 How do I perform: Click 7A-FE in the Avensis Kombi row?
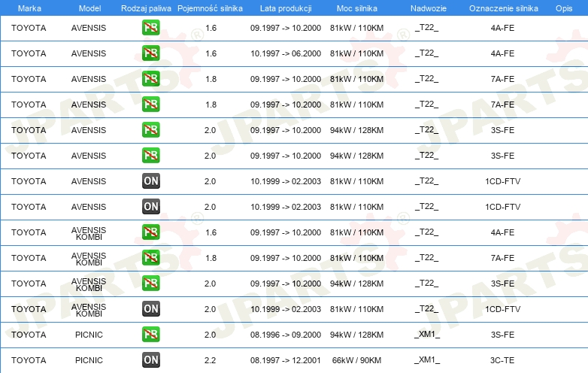(502, 258)
